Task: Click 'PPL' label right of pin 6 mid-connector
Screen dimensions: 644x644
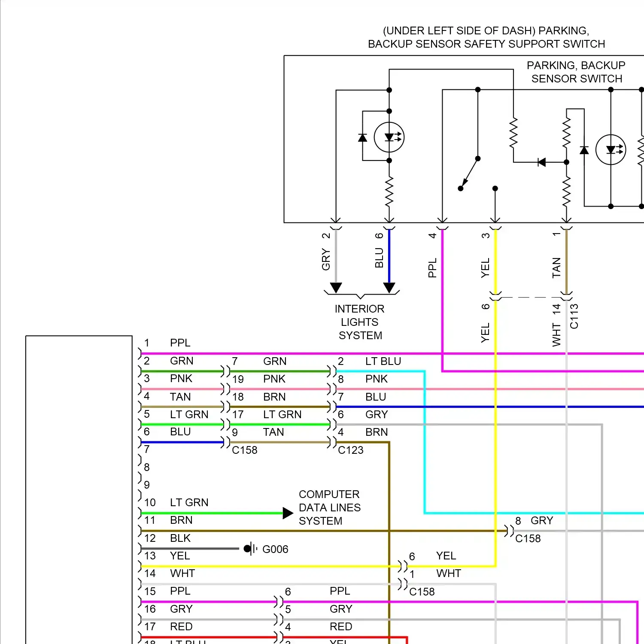Action: pyautogui.click(x=340, y=591)
